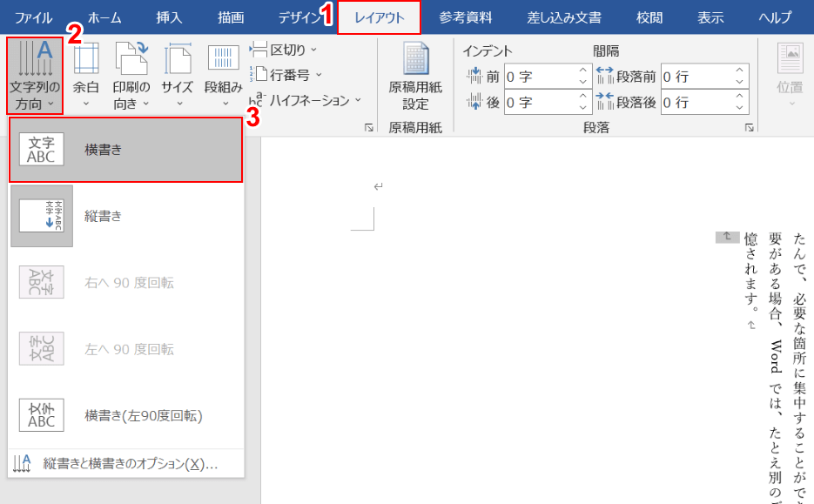Decrease the インデント 前 value
The height and width of the screenshot is (504, 814).
(x=583, y=83)
